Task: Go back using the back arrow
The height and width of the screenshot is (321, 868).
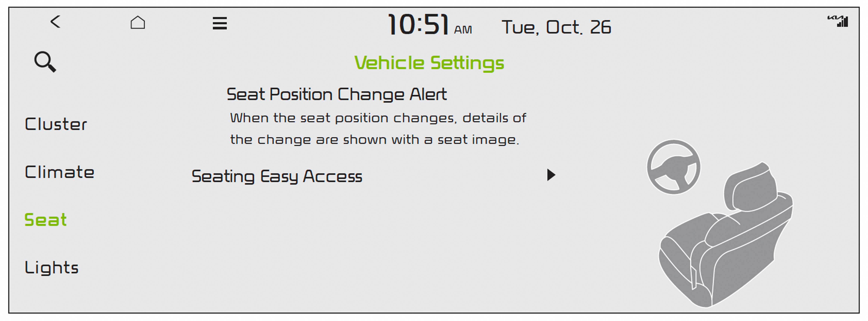Action: pos(56,22)
